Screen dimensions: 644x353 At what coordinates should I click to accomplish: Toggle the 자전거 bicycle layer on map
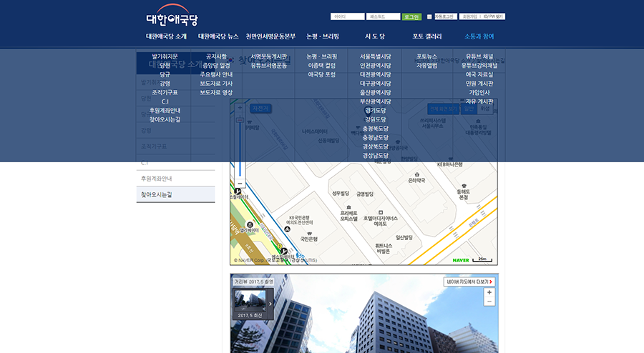point(260,109)
